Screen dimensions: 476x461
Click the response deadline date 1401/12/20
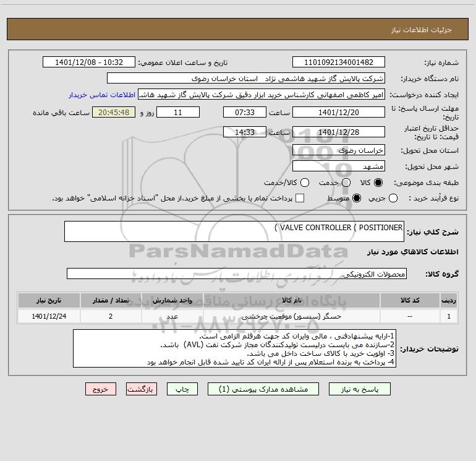click(x=339, y=112)
